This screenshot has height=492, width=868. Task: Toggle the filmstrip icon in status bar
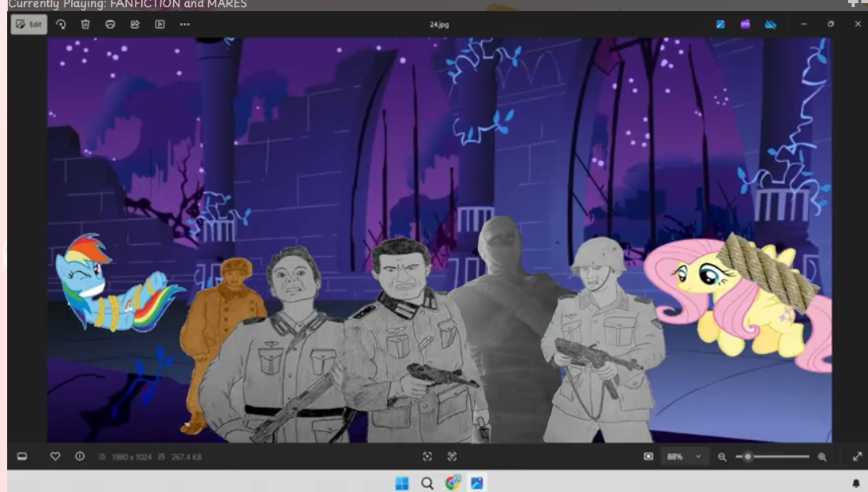[22, 457]
